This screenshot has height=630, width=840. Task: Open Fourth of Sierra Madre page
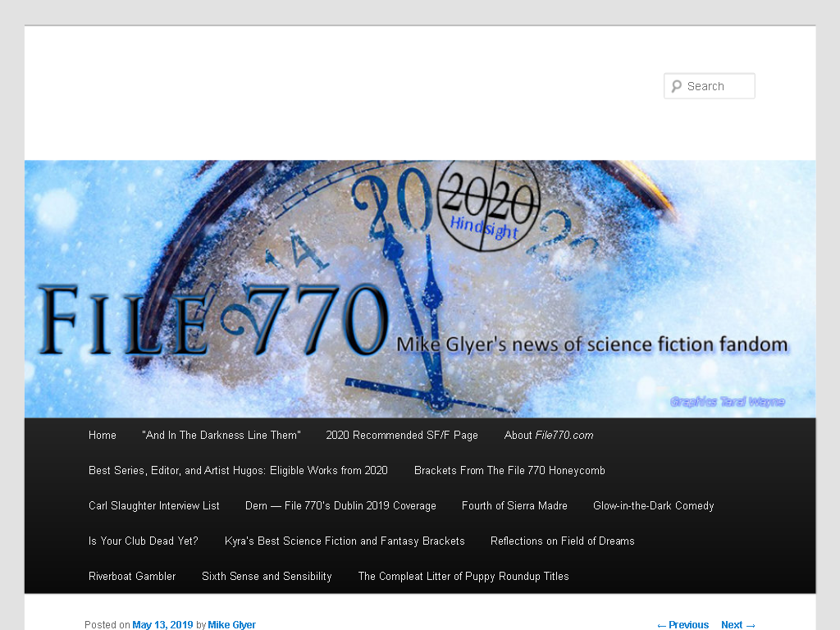(514, 506)
